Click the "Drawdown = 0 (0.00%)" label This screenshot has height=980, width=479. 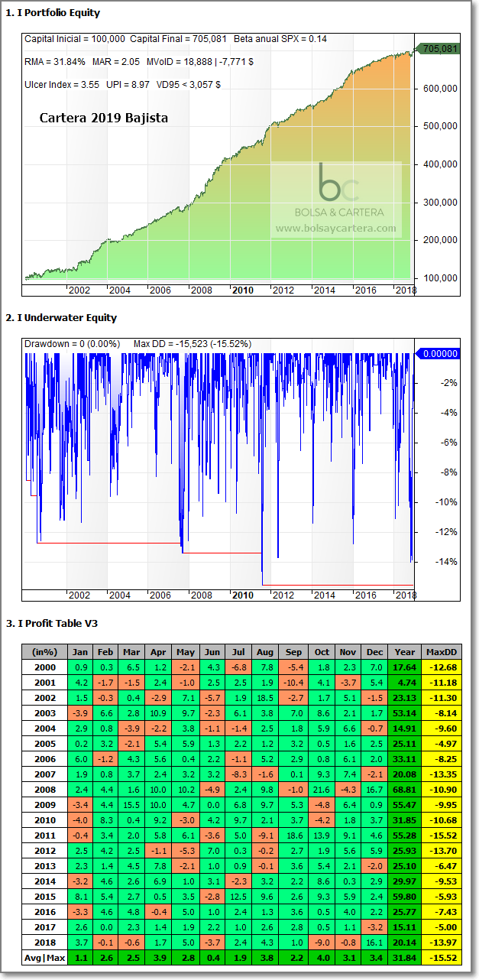coord(72,343)
